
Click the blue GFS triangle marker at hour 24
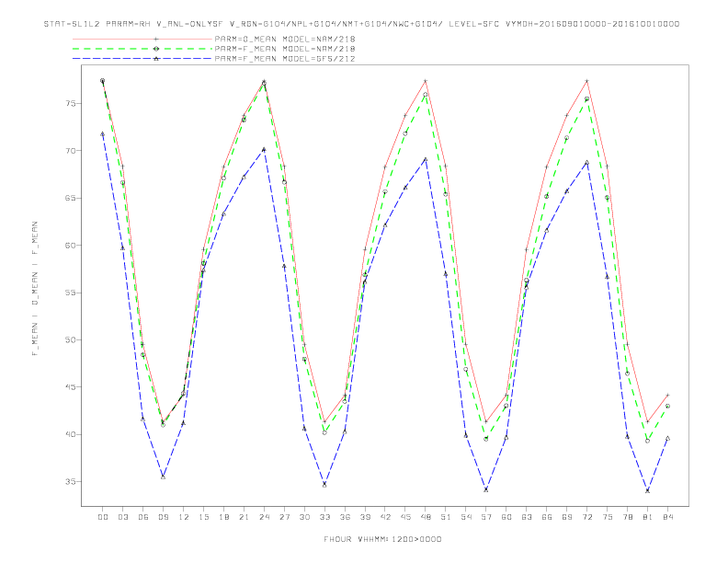click(x=264, y=150)
